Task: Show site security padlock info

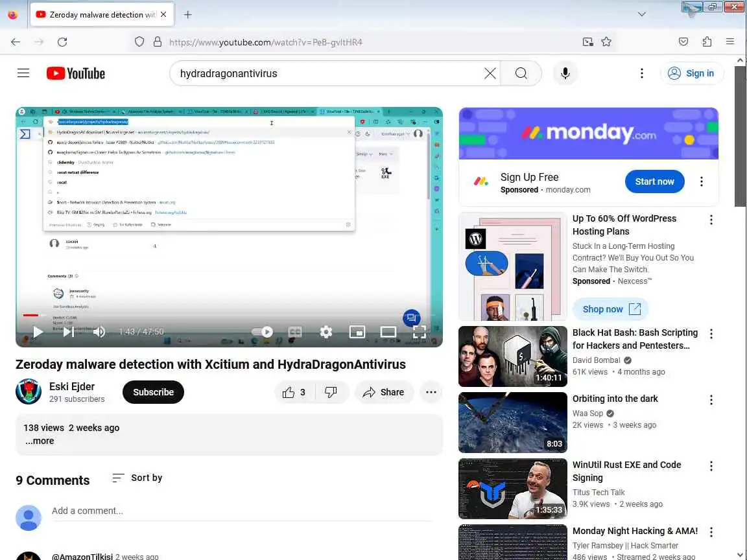Action: click(158, 42)
